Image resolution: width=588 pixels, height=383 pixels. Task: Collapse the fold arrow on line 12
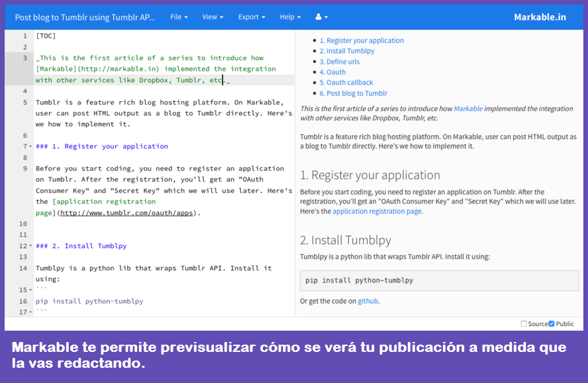click(x=30, y=246)
